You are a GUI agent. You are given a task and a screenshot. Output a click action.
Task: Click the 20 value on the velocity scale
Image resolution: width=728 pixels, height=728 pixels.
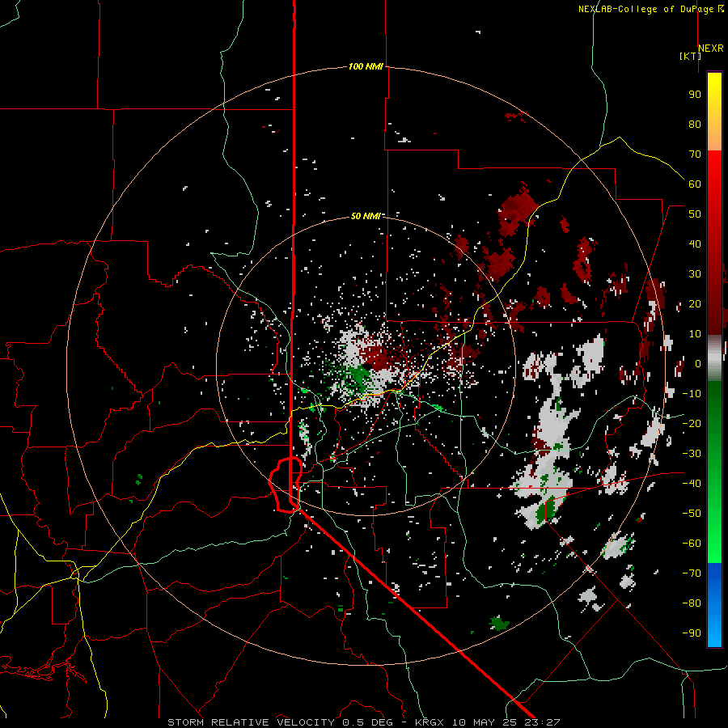coord(695,303)
